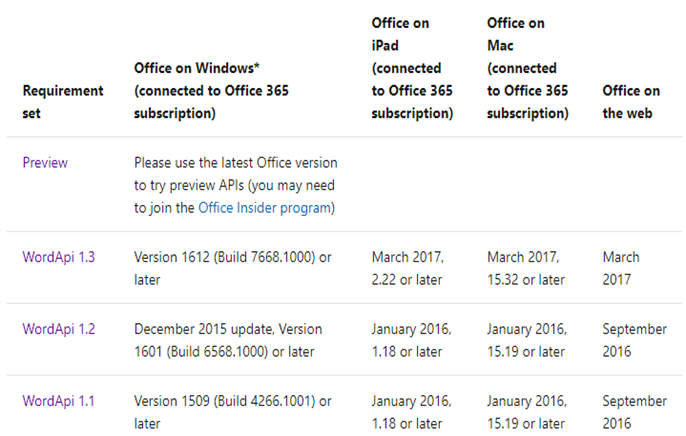Click the preview APIs description text

tap(236, 185)
